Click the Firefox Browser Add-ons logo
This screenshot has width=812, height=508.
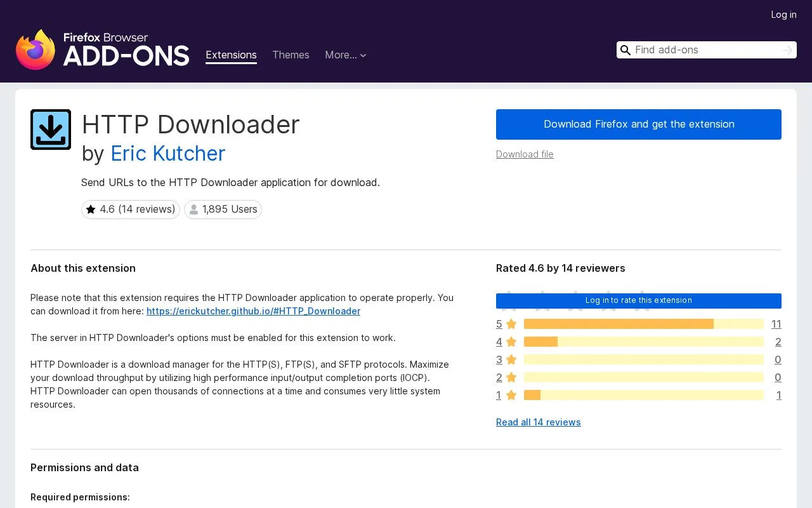(102, 50)
